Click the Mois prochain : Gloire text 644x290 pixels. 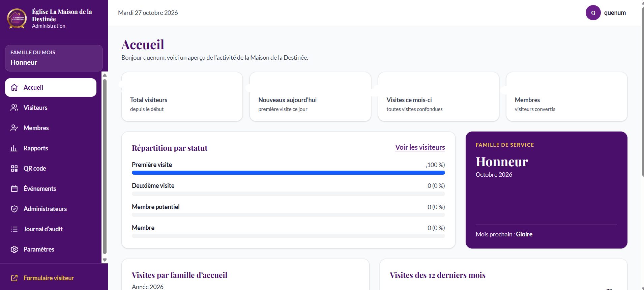[504, 234]
